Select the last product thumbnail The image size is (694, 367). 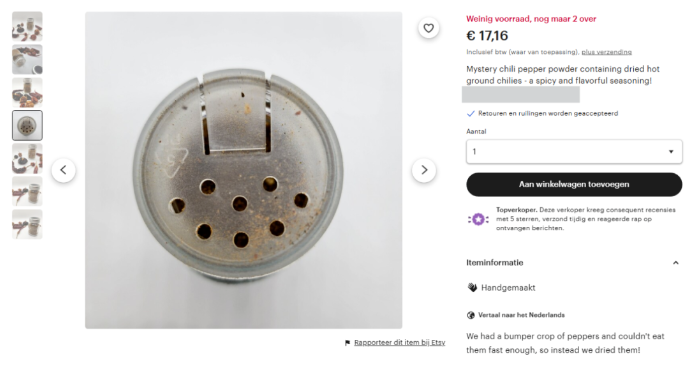tap(27, 224)
